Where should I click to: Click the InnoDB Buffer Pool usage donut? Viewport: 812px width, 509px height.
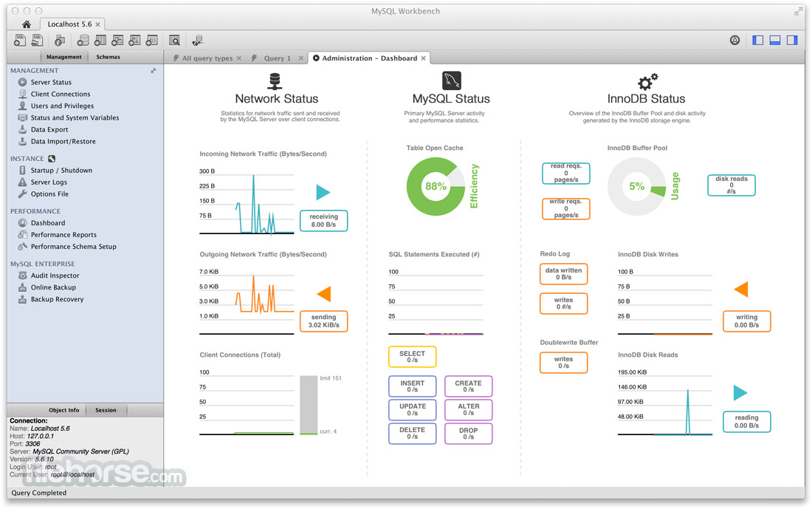point(636,187)
